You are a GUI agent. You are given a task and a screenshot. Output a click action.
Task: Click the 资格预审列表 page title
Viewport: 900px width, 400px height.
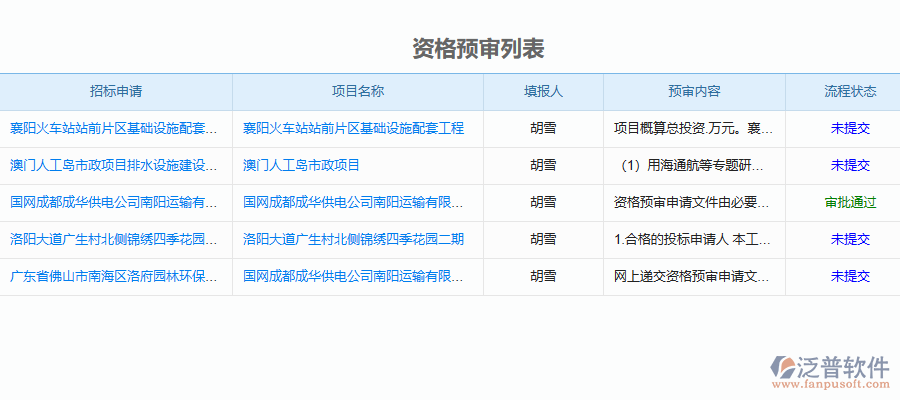478,49
